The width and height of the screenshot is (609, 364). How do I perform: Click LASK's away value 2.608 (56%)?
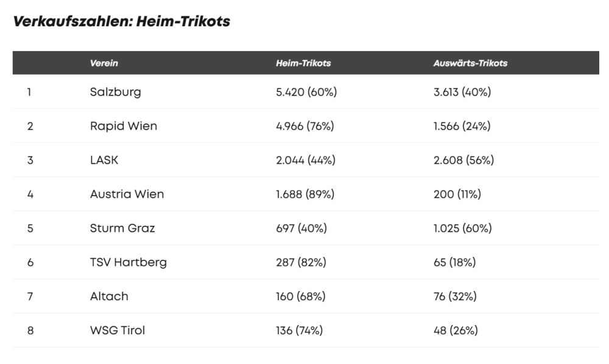(x=463, y=161)
